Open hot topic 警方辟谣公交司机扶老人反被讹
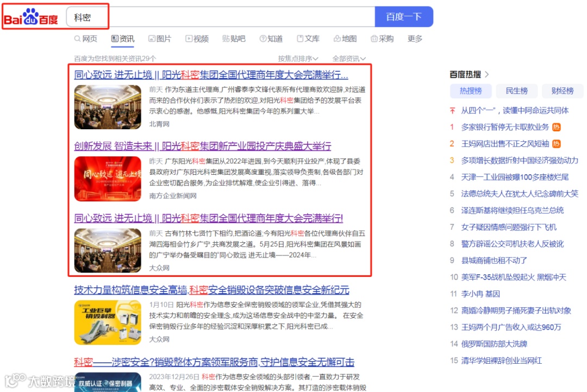 (513, 244)
